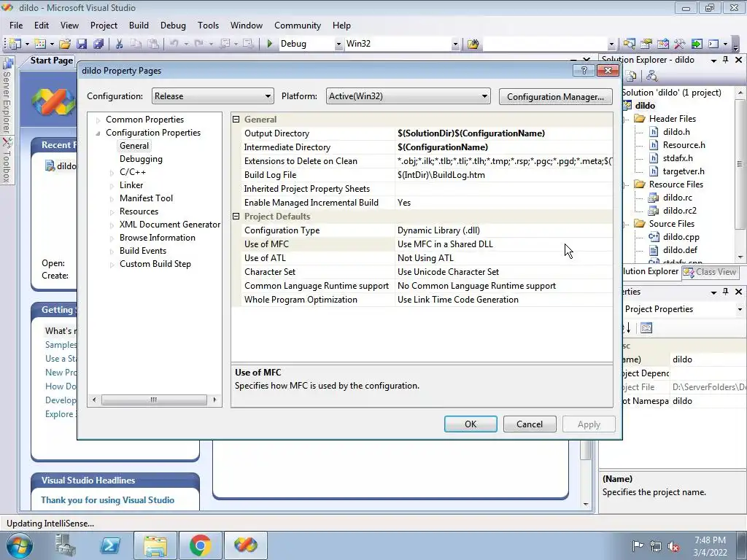The image size is (747, 560).
Task: Click the Toolbox hammer and wrench icon
Action: pos(679,44)
